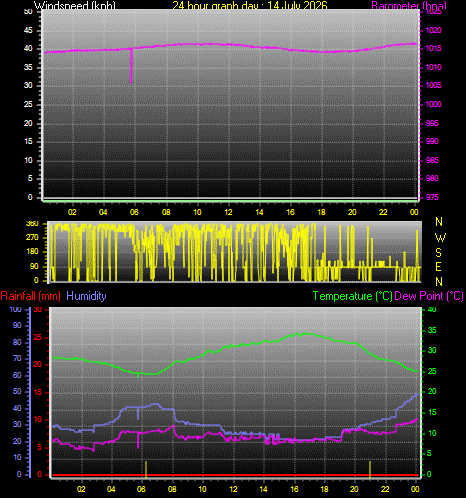Select the "Windspeed (kph)" axis title

75,5
